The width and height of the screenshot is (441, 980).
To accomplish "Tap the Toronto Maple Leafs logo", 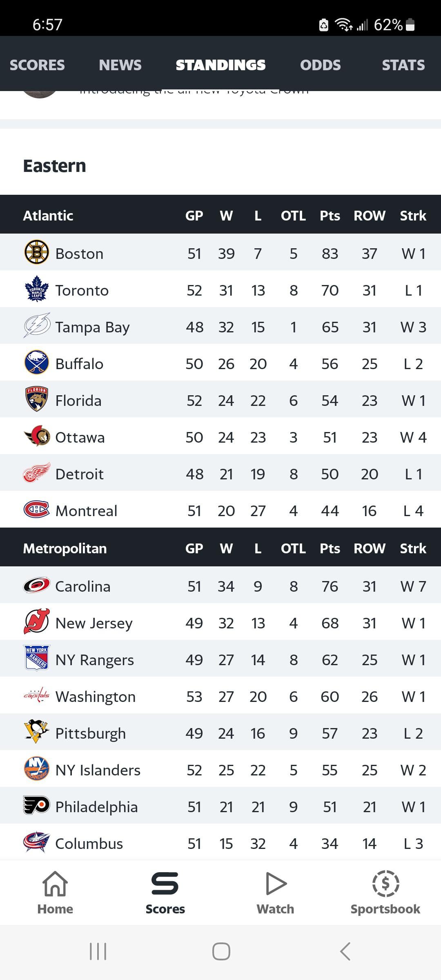I will tap(36, 289).
